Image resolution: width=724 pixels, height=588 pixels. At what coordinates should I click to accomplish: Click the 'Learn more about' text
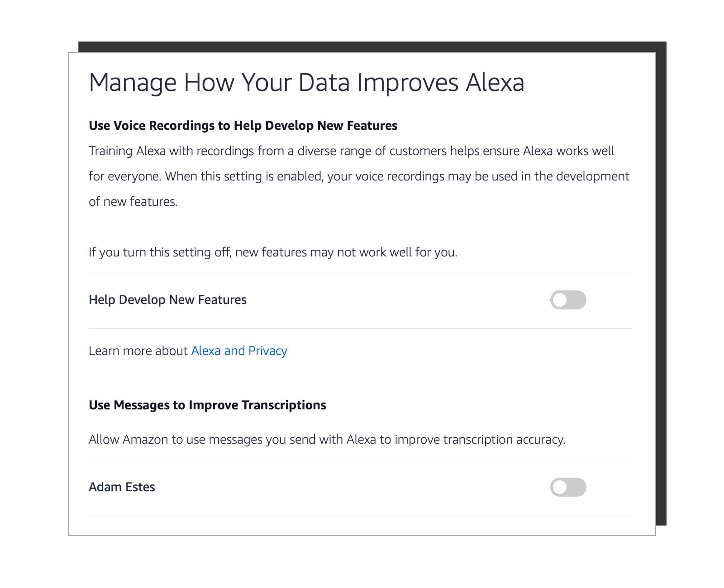[x=138, y=351]
